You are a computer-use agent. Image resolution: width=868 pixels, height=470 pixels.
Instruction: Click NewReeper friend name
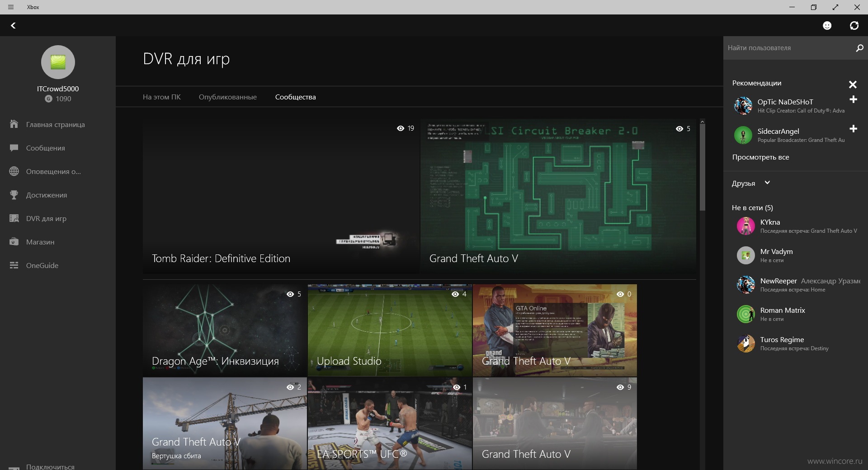click(x=778, y=281)
